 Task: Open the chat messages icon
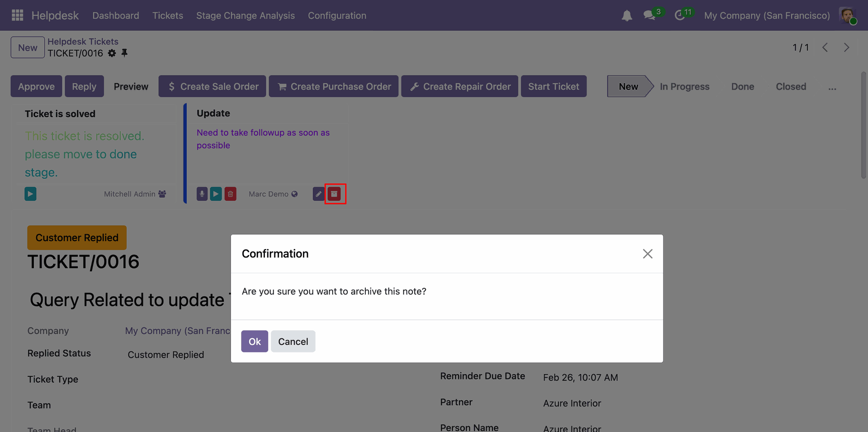[650, 15]
